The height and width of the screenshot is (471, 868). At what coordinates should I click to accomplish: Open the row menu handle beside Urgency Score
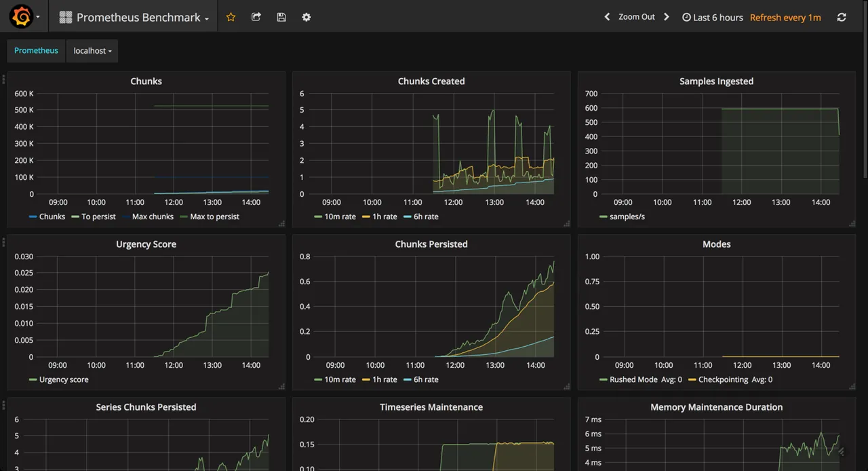pyautogui.click(x=3, y=242)
